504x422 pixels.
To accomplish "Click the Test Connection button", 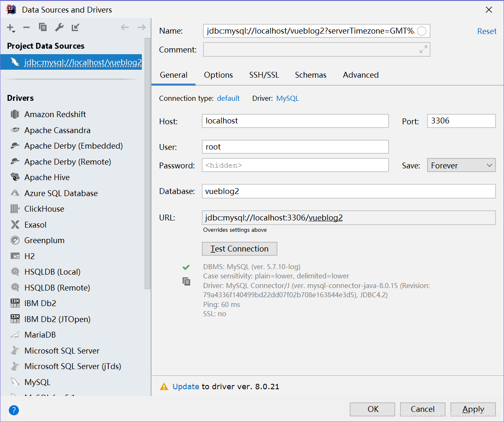I will click(240, 249).
